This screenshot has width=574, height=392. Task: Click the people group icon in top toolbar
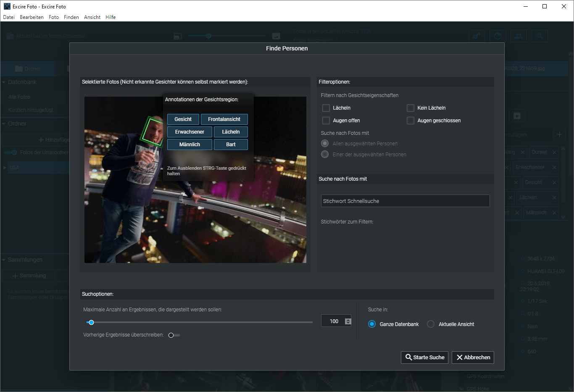519,36
